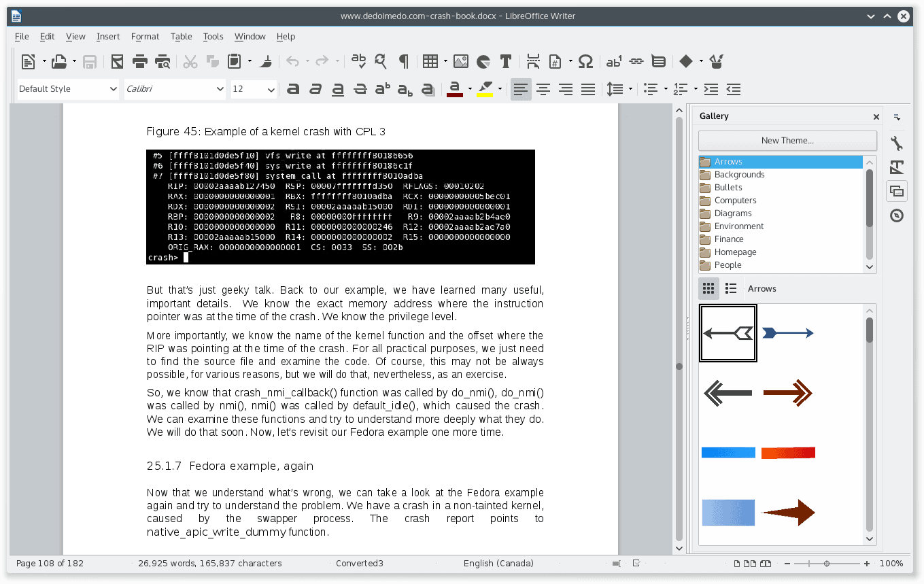This screenshot has height=584, width=924.
Task: Click the Open file folder icon
Action: (59, 62)
